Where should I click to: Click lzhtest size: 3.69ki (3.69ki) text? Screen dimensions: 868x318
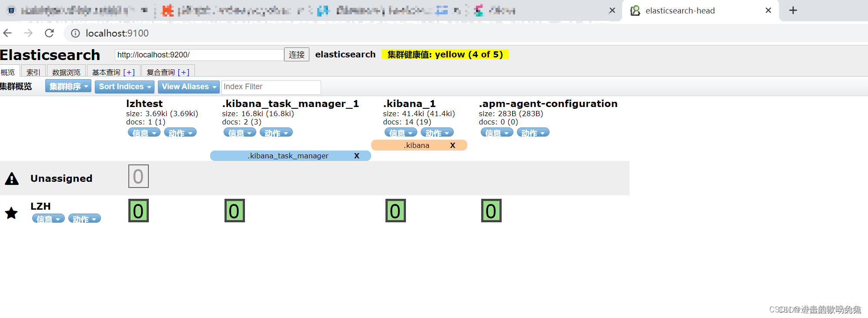coord(162,114)
